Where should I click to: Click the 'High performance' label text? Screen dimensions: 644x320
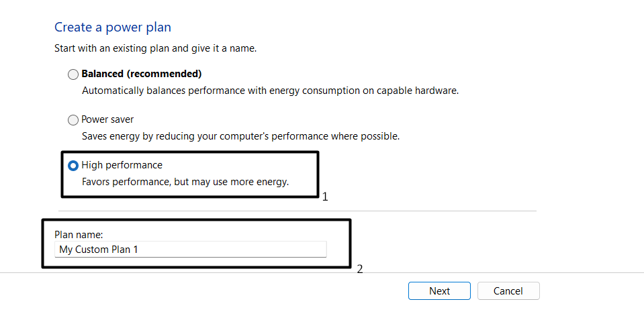pyautogui.click(x=122, y=165)
